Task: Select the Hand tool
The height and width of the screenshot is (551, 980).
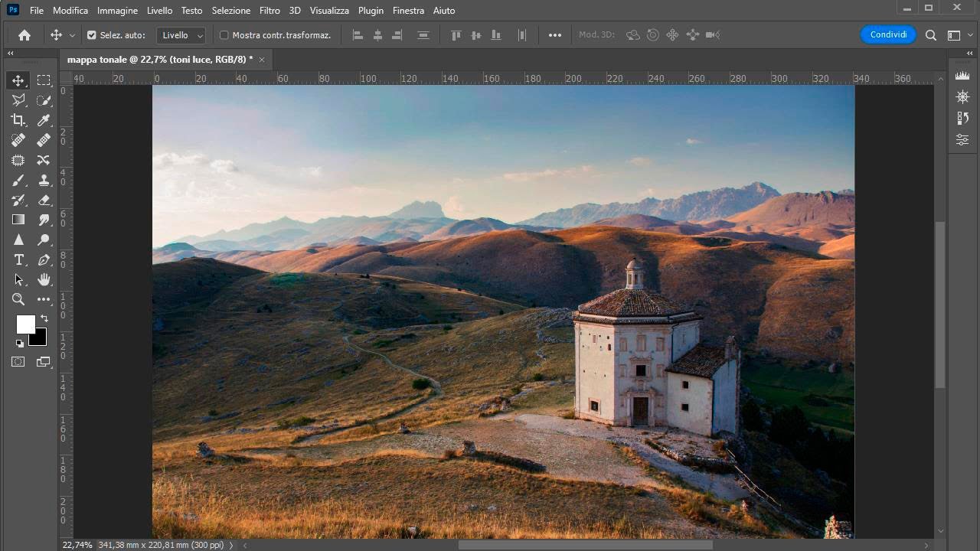Action: pyautogui.click(x=44, y=279)
